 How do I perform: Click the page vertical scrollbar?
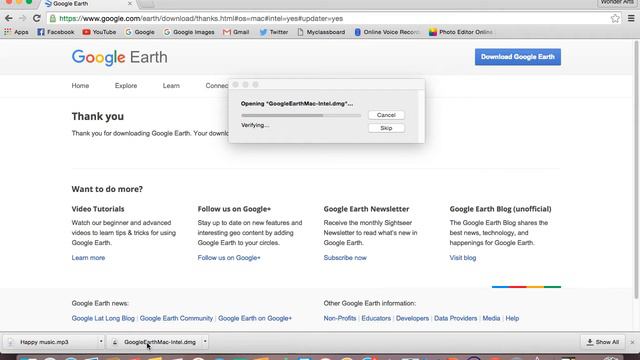point(636,169)
